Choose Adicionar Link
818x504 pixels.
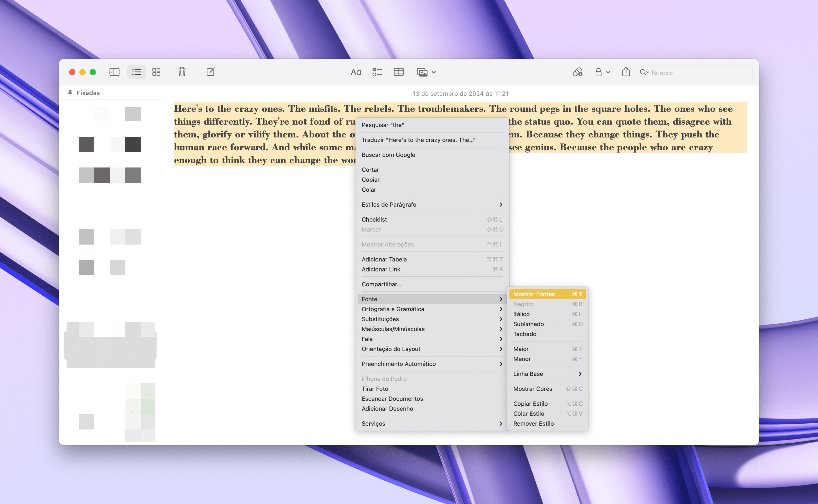click(x=432, y=269)
